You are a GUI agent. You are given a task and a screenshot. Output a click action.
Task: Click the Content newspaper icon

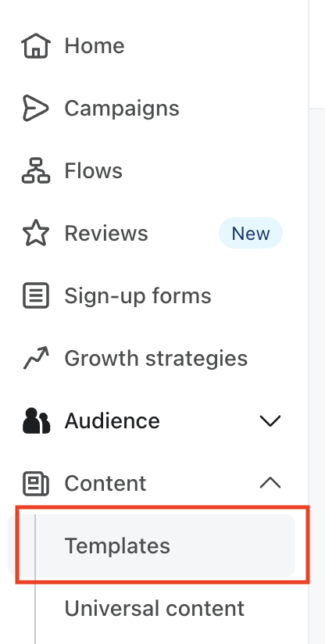36,484
